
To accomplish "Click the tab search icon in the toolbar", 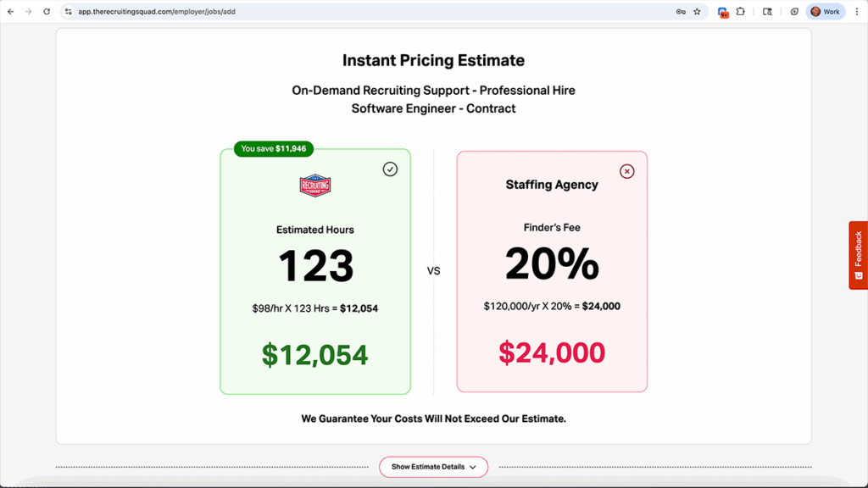I will pos(769,11).
